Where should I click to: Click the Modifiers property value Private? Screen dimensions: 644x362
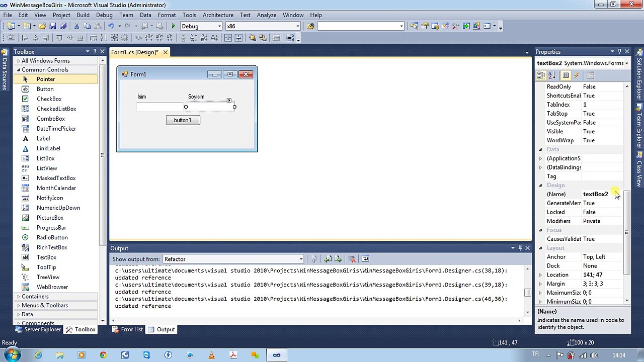pyautogui.click(x=603, y=221)
